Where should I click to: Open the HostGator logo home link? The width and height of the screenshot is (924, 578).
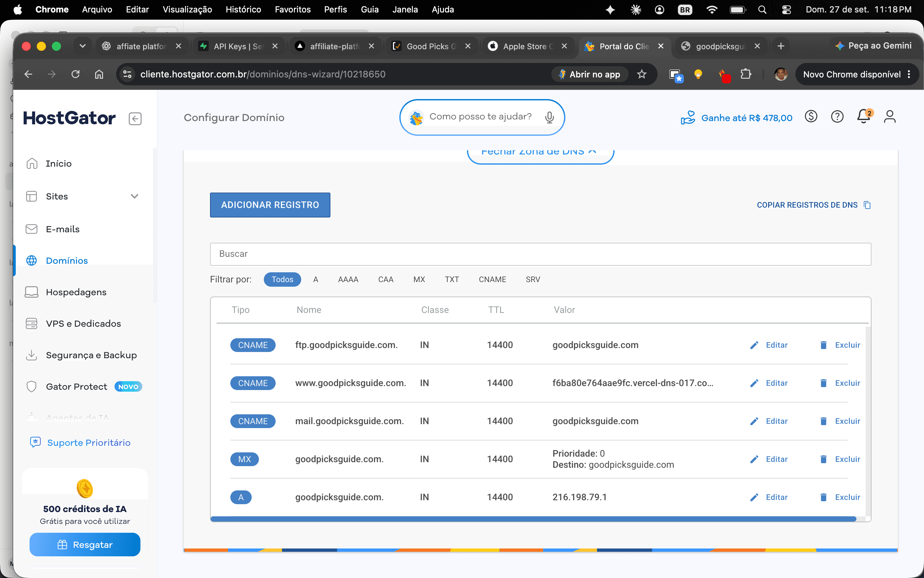click(x=69, y=118)
